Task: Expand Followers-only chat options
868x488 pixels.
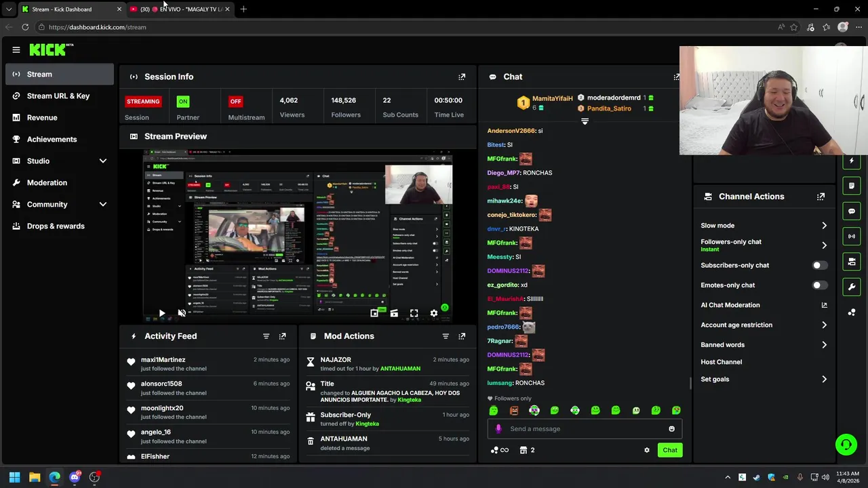Action: tap(824, 245)
